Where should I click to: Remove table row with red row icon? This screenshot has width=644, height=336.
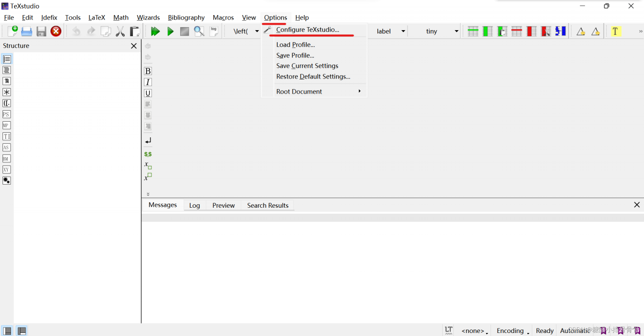coord(517,31)
